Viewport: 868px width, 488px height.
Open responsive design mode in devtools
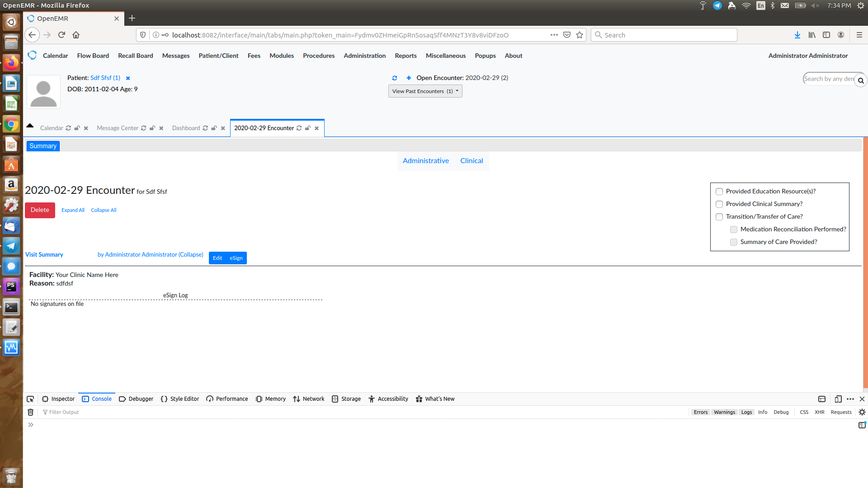tap(838, 399)
